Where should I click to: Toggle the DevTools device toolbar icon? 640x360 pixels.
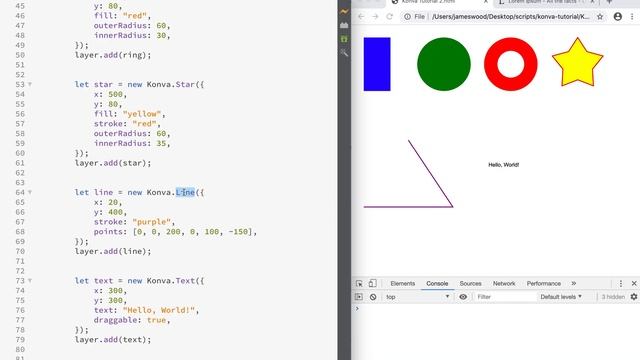coord(373,283)
